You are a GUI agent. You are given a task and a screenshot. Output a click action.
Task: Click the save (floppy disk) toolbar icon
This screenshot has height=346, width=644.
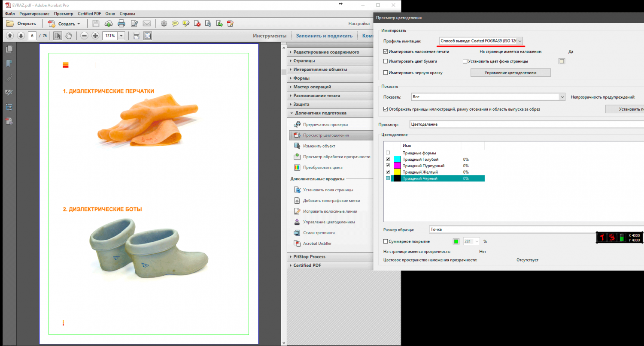click(x=96, y=24)
